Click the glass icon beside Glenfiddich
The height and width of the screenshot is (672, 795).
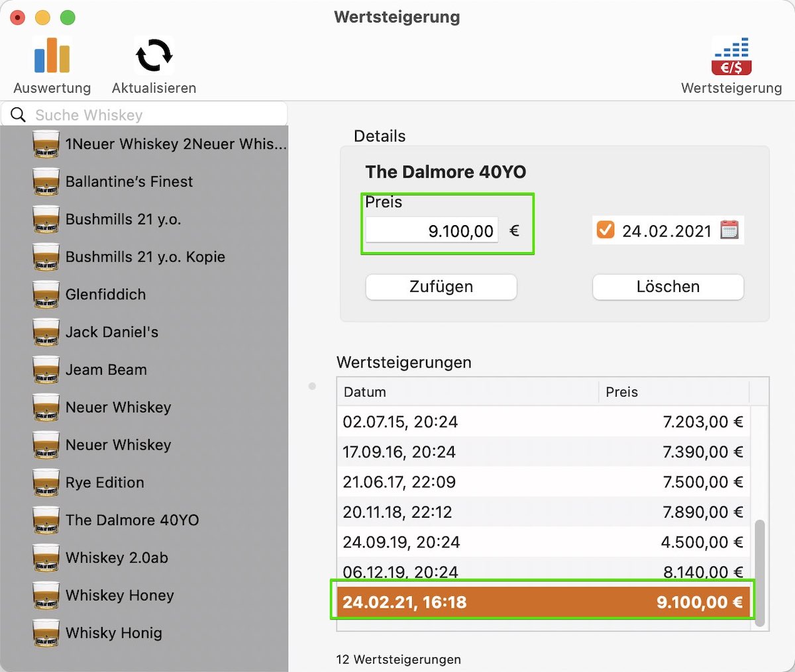click(46, 295)
